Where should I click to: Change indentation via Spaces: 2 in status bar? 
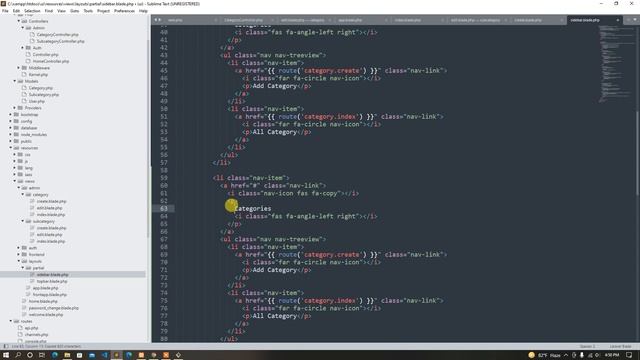tap(587, 346)
